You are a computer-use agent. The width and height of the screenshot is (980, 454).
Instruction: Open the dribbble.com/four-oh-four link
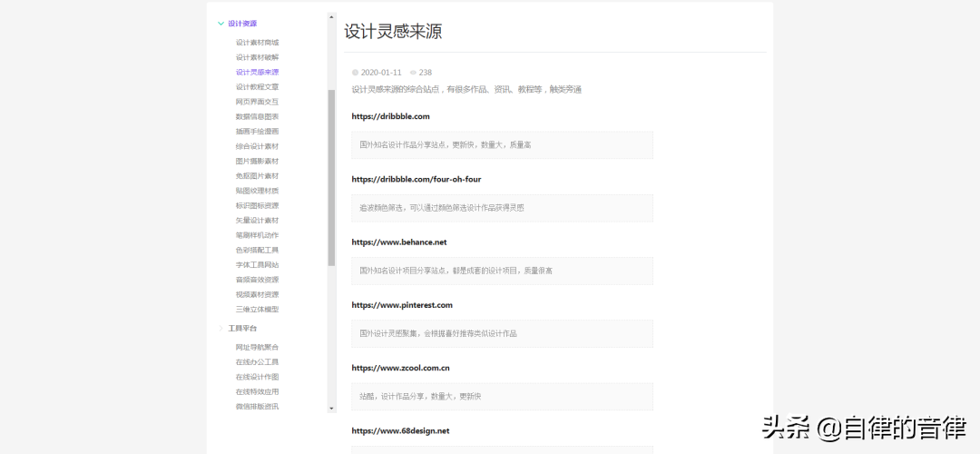416,180
